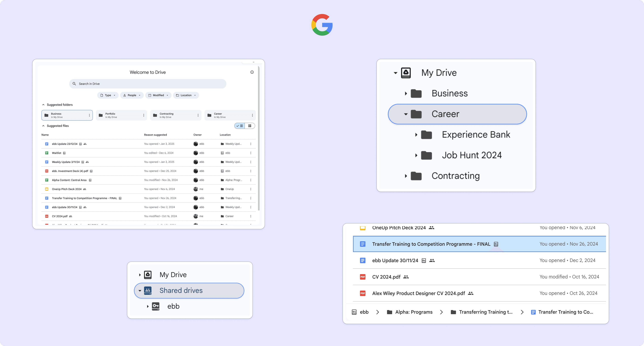This screenshot has height=346, width=644.
Task: Click more actions for Weekly Update 3/11/24 row
Action: [250, 162]
